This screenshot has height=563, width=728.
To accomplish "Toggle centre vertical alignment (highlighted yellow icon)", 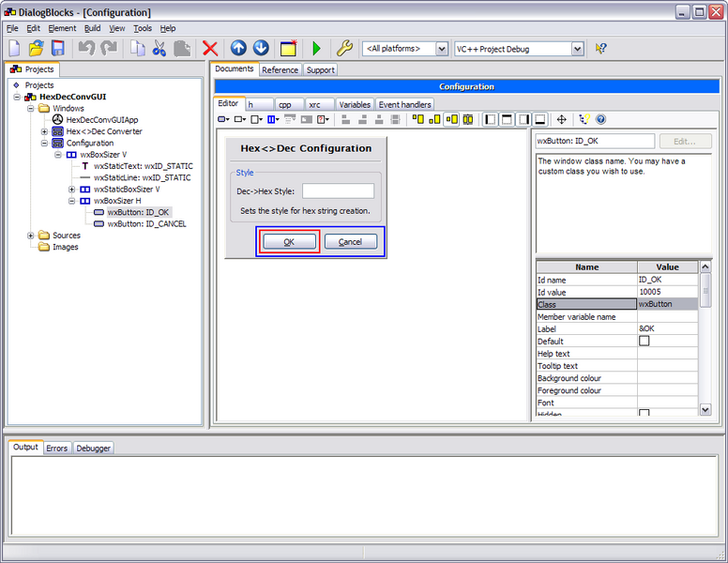I will tap(451, 119).
